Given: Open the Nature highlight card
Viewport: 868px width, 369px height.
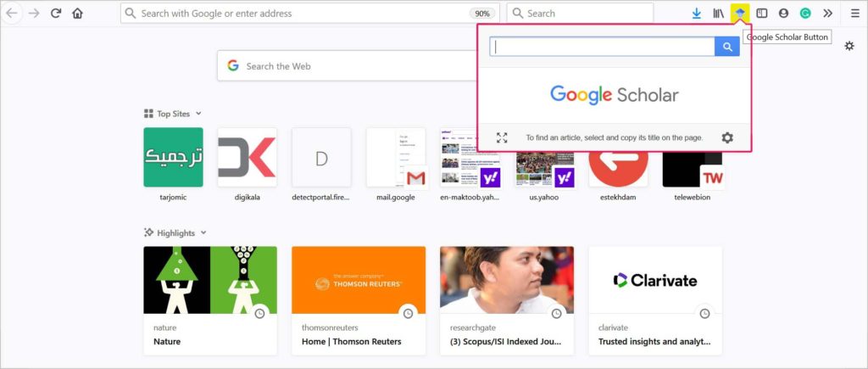Looking at the screenshot, I should pyautogui.click(x=210, y=300).
